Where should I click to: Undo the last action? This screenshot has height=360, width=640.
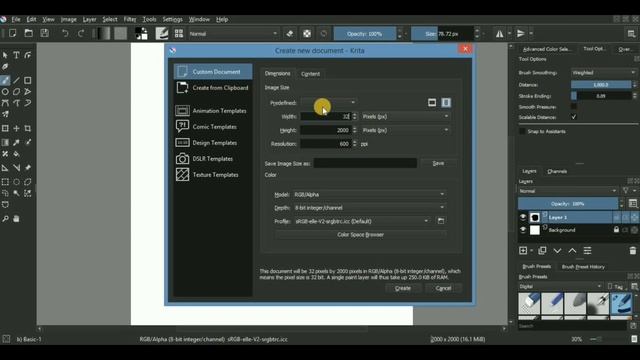(x=65, y=33)
